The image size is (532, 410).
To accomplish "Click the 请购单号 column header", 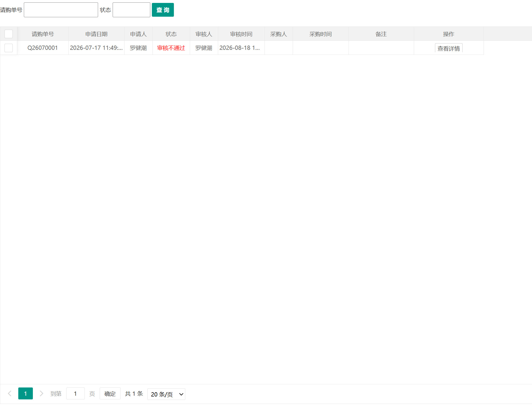I will point(43,34).
